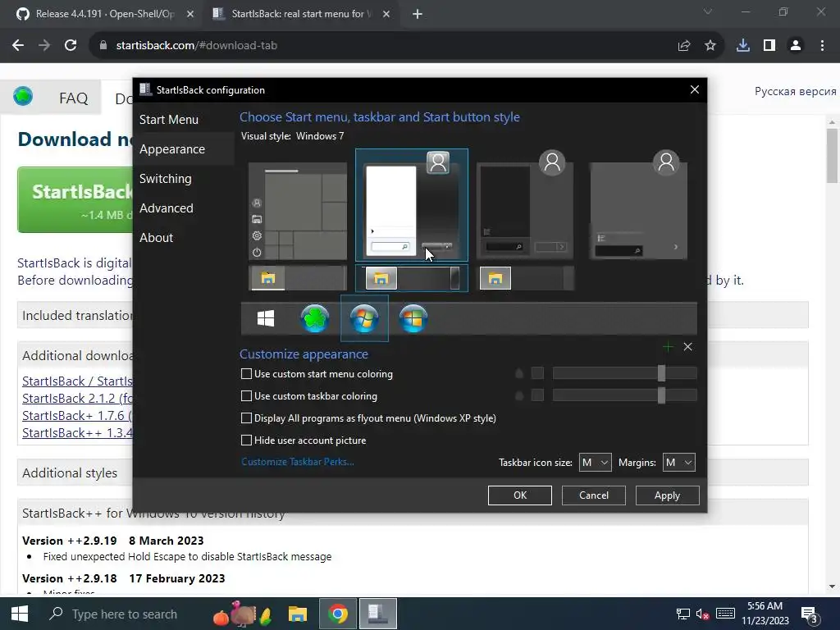Choose the dark start menu style thumbnail
Viewport: 840px width, 630px height.
[x=525, y=205]
